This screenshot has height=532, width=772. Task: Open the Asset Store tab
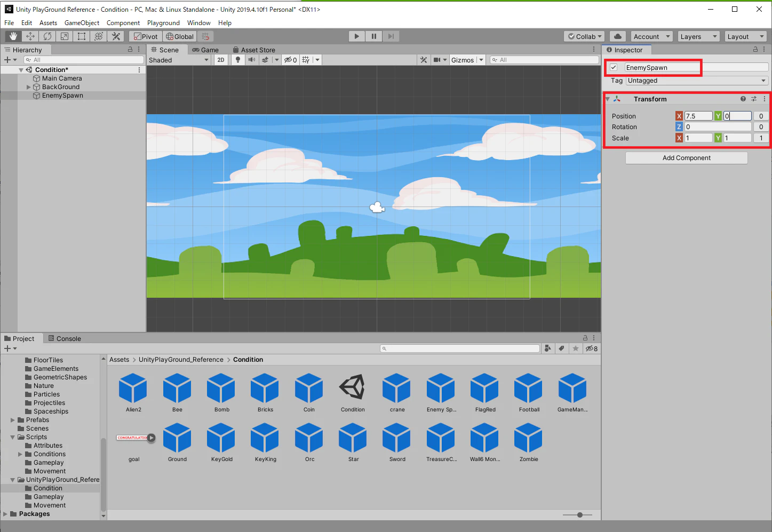(254, 50)
